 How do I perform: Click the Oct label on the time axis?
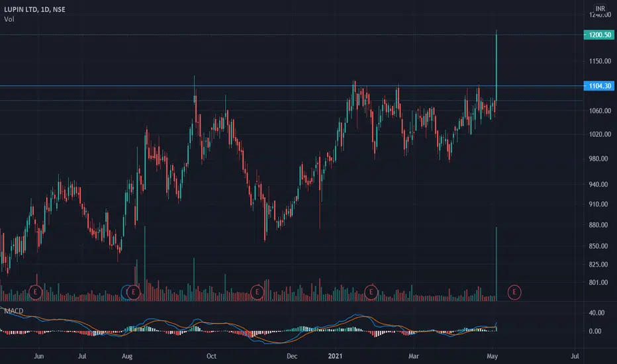[x=211, y=356]
